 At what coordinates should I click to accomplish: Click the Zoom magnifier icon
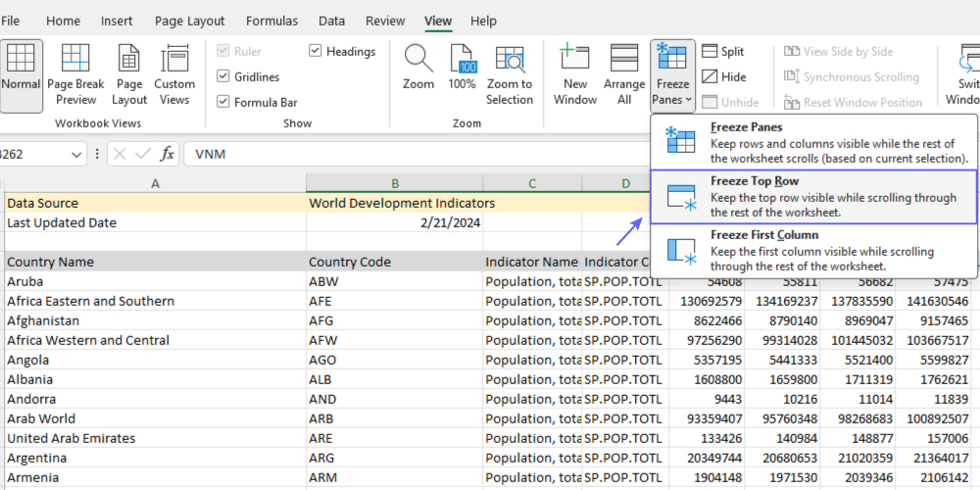[x=418, y=67]
